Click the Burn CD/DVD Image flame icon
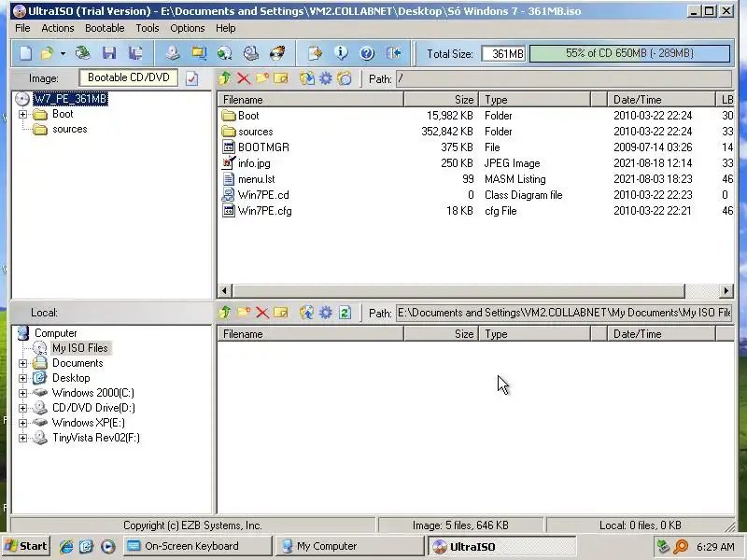This screenshot has height=560, width=747. point(277,53)
